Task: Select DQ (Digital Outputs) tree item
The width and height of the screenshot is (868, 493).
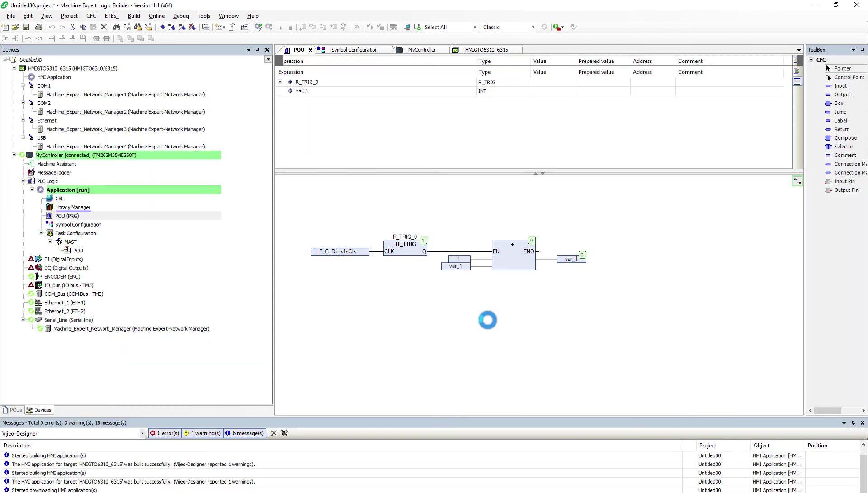Action: point(66,268)
